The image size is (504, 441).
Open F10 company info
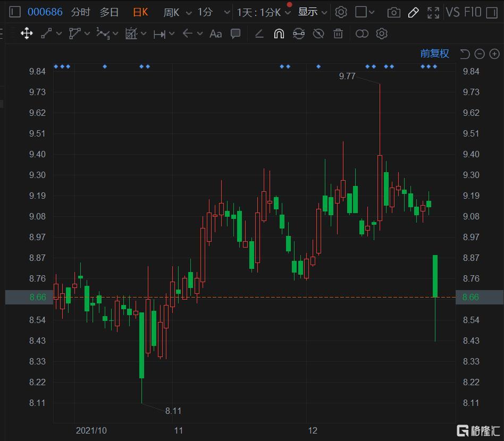(473, 12)
